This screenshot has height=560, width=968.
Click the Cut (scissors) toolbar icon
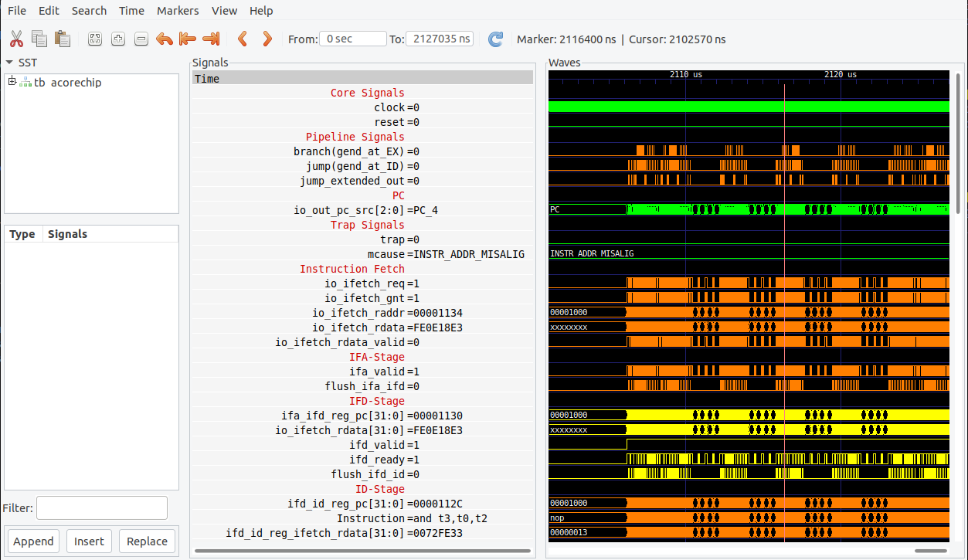[16, 39]
